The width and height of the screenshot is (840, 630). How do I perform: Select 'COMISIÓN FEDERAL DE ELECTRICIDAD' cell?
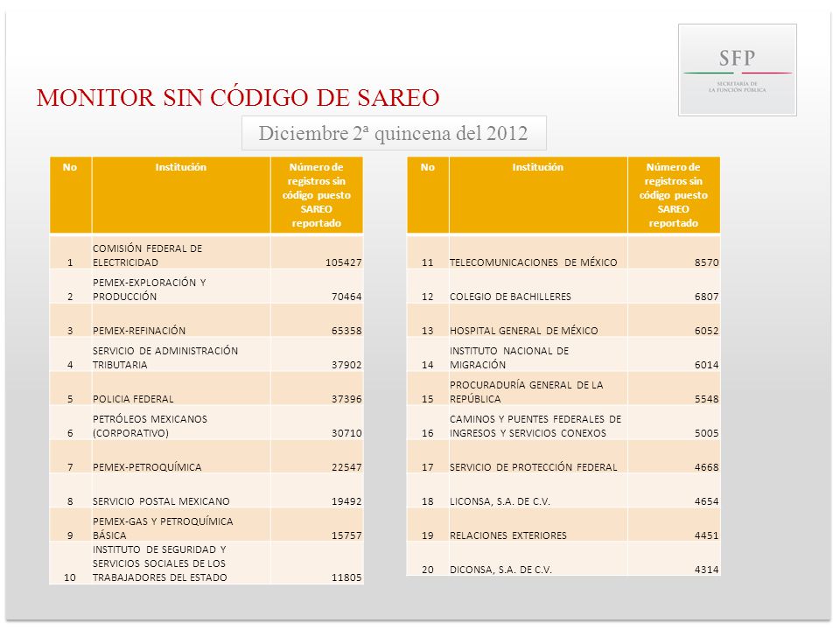[181, 252]
